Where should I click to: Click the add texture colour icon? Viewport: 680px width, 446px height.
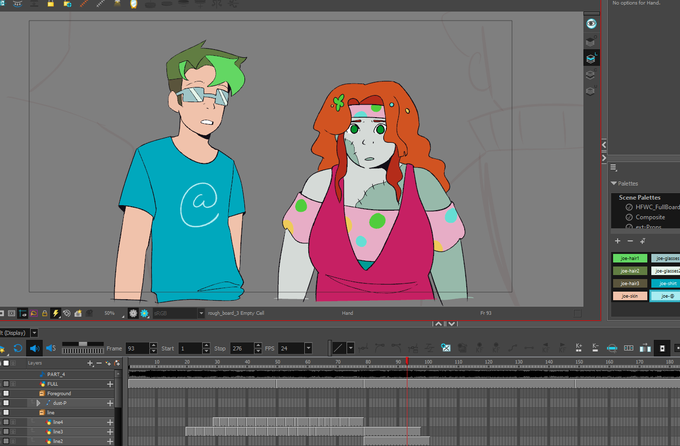[x=643, y=241]
